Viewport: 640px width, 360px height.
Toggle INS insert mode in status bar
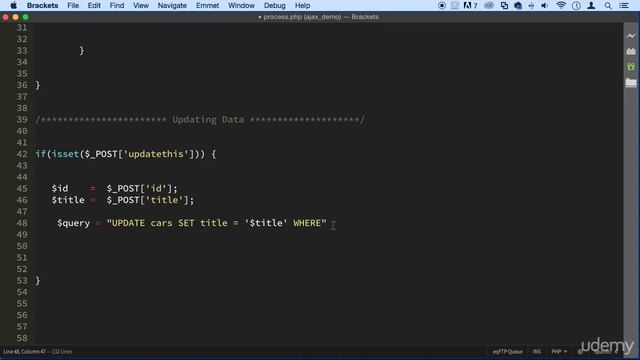coord(537,351)
